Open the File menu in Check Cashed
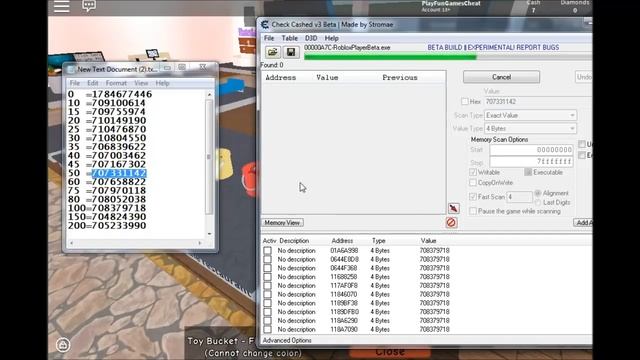The width and height of the screenshot is (640, 360). point(269,38)
